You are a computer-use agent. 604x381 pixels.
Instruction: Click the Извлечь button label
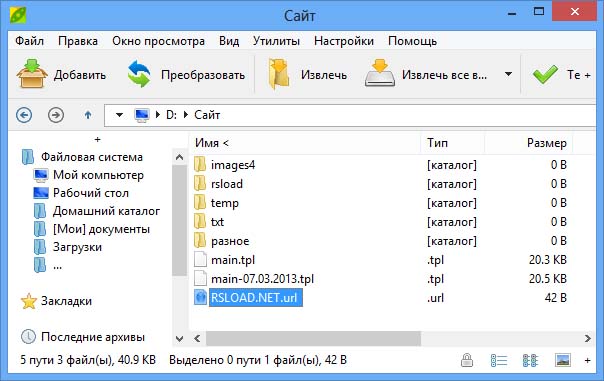(324, 75)
